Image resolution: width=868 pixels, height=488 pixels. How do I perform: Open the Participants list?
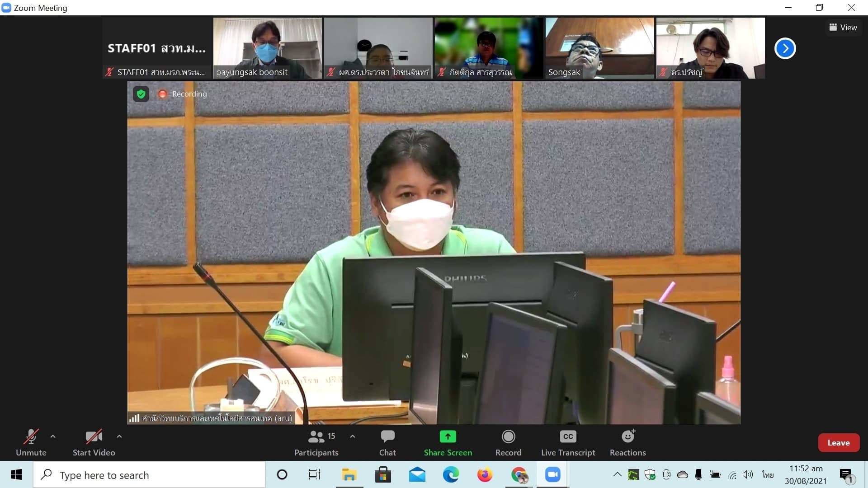(316, 442)
